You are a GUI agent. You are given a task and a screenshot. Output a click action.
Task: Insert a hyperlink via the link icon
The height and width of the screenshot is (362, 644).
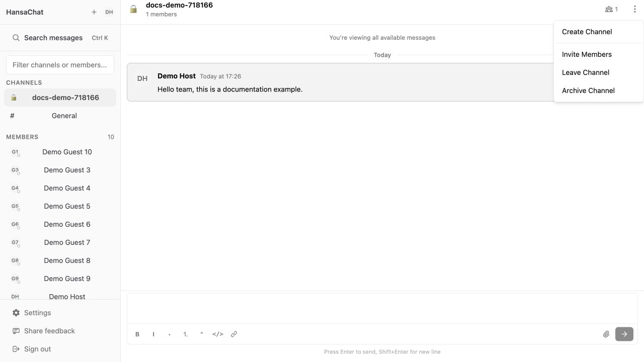[234, 334]
